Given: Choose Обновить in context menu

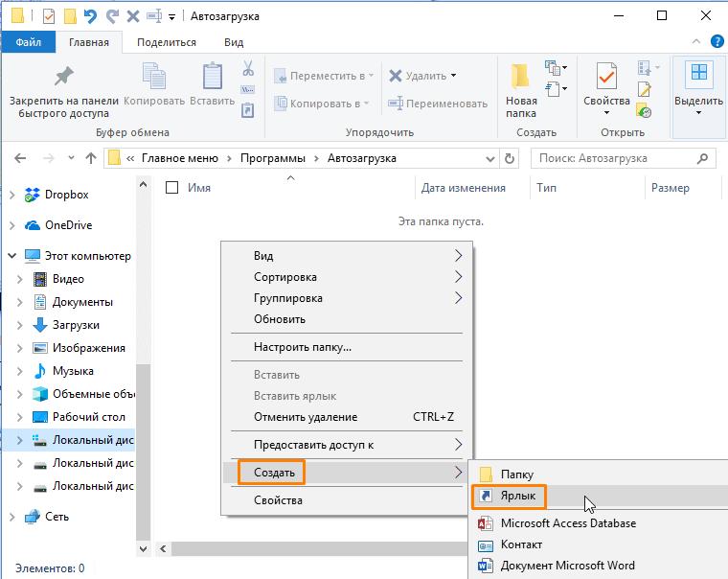Looking at the screenshot, I should pos(347,319).
